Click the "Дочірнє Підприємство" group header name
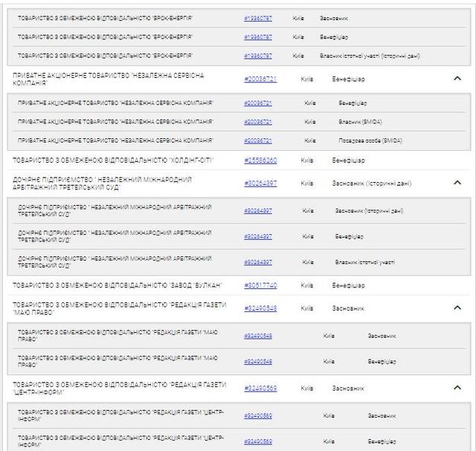The height and width of the screenshot is (451, 476). 102,183
